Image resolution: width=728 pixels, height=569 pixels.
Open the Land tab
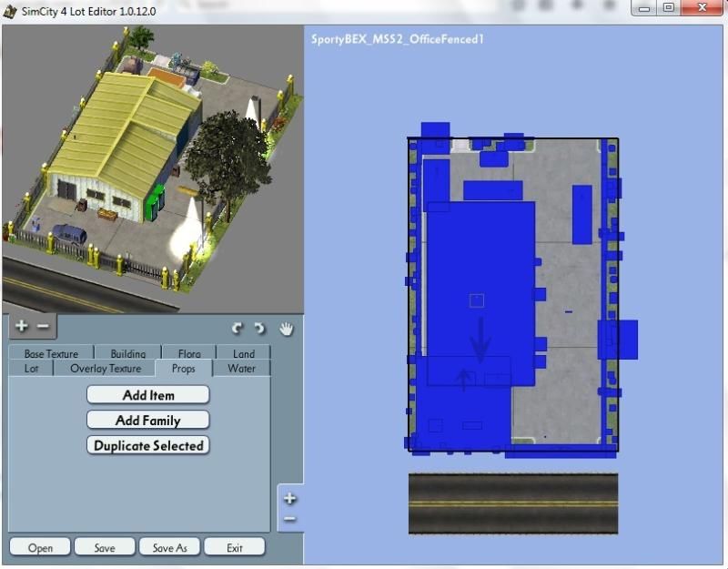click(244, 352)
